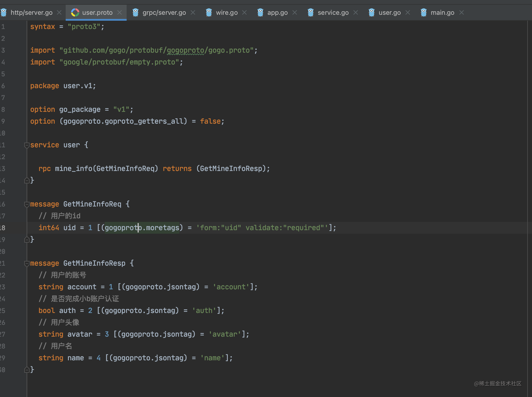
Task: Click the gopher icon on wire.go tab
Action: click(x=209, y=12)
